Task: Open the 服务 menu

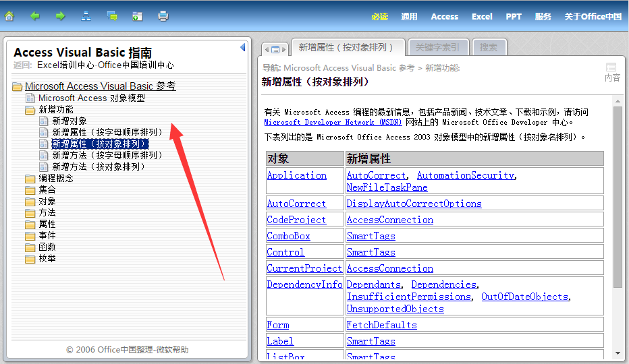Action: 543,16
